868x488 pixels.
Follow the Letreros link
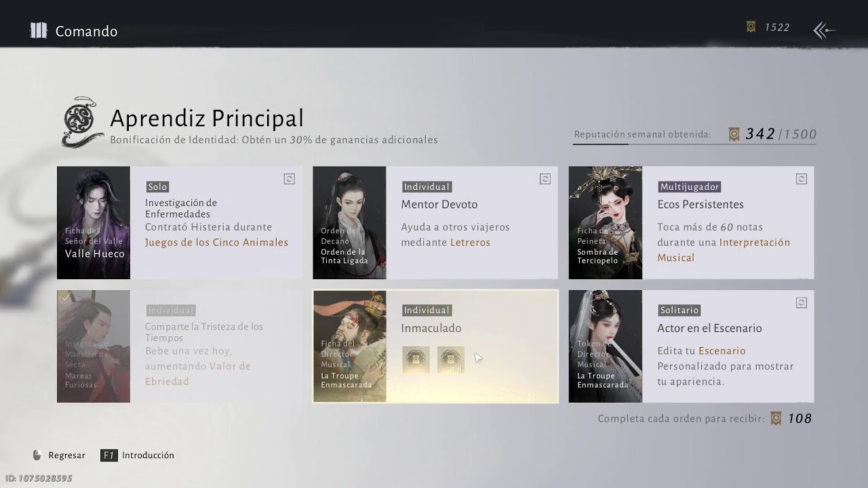(470, 243)
